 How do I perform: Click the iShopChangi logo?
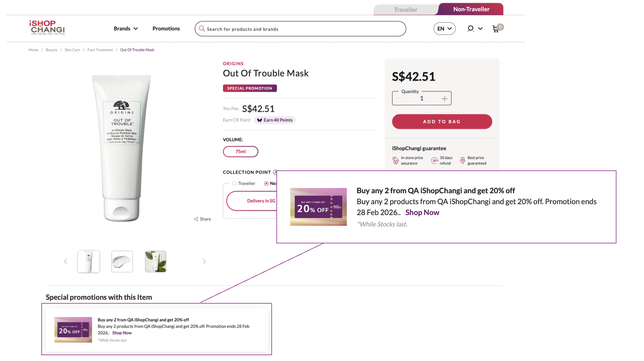[48, 28]
